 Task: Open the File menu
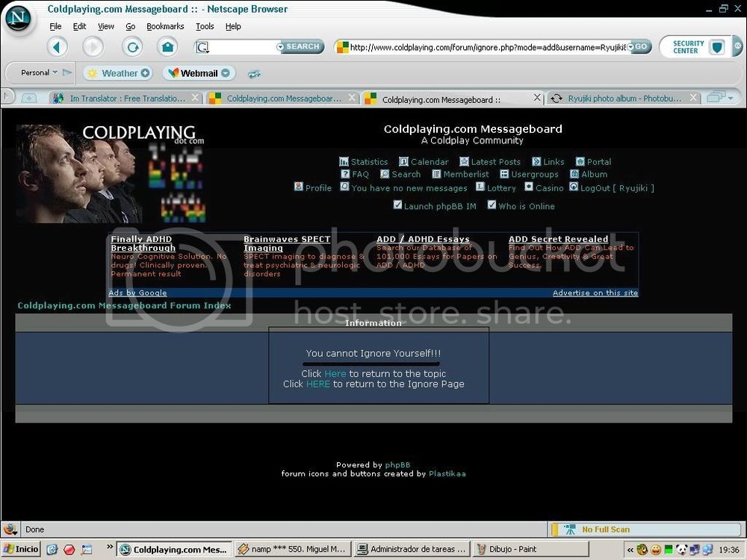[x=55, y=27]
